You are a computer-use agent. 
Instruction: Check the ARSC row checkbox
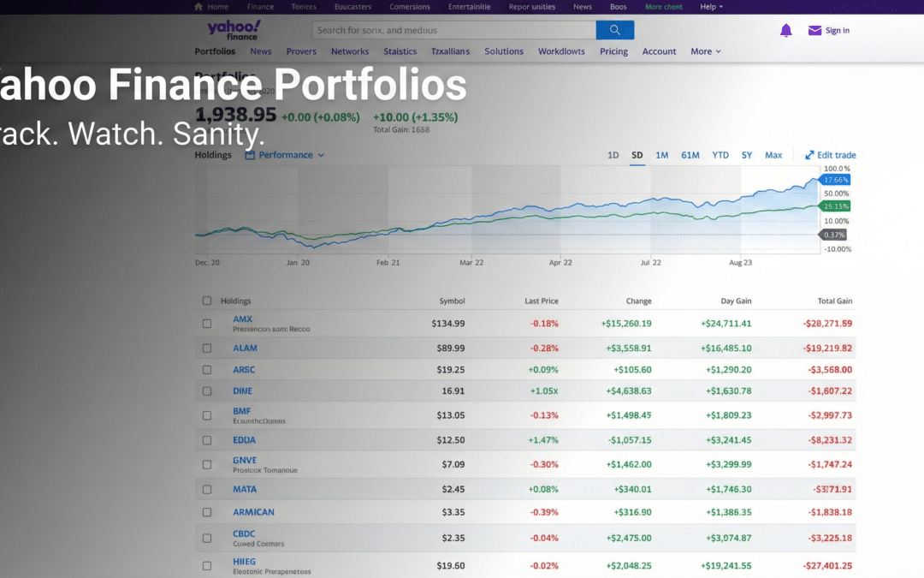(x=207, y=370)
